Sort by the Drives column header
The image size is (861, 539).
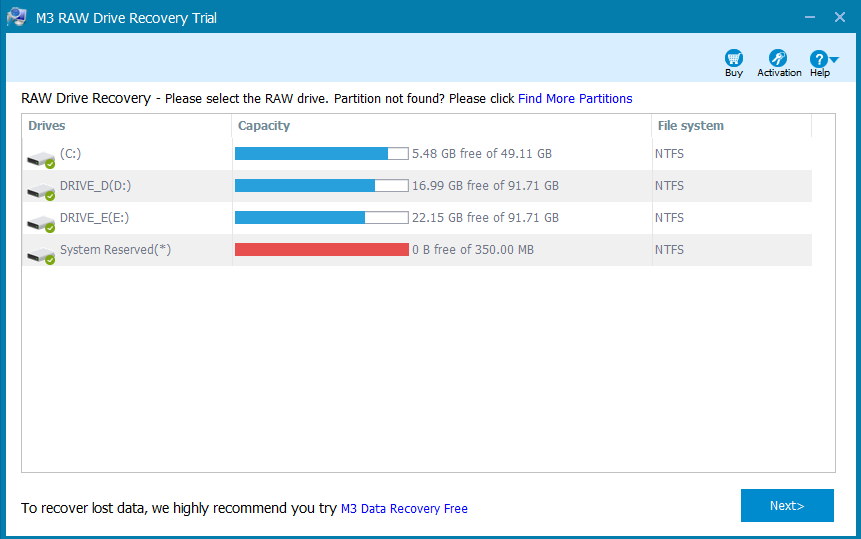pos(126,126)
